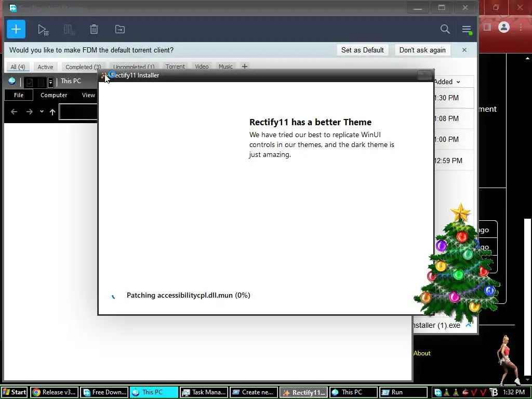Click the Start all downloads play icon
Viewport: 532px width, 399px height.
point(43,30)
